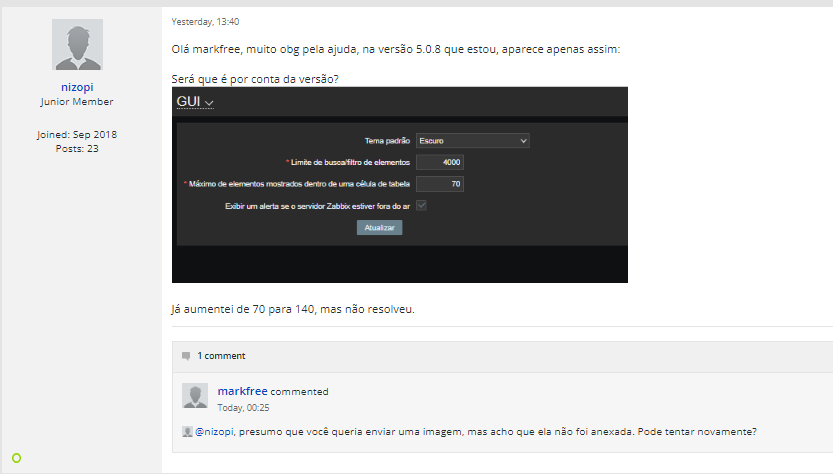This screenshot has height=474, width=833.
Task: Open nizopi's profile avatar image
Action: pyautogui.click(x=77, y=45)
